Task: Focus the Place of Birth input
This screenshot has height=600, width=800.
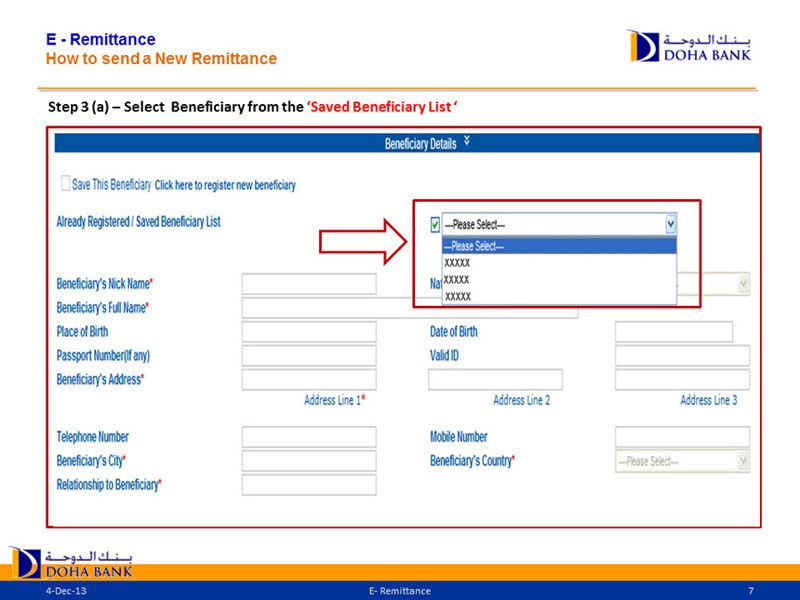Action: 309,332
